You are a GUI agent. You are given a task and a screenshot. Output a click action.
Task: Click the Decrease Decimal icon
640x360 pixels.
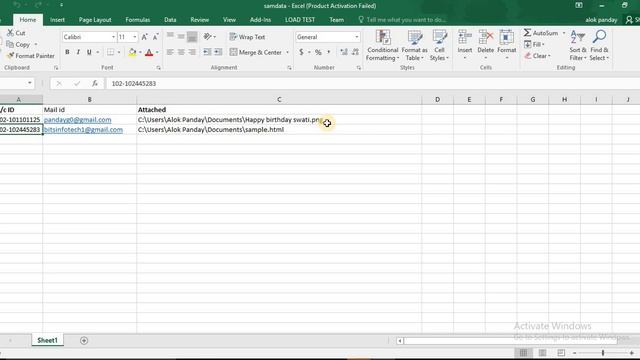[x=355, y=52]
